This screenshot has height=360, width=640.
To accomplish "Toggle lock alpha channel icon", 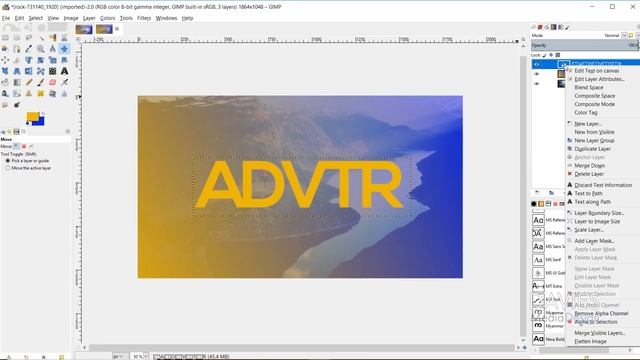I will pos(558,55).
